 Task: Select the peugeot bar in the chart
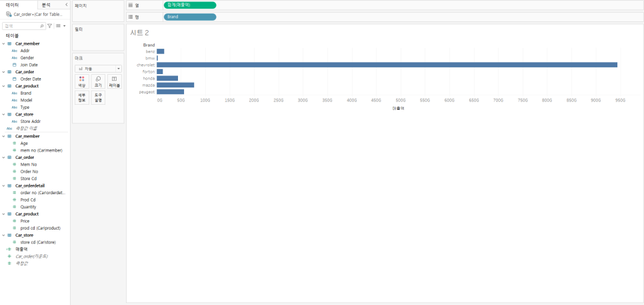[171, 91]
